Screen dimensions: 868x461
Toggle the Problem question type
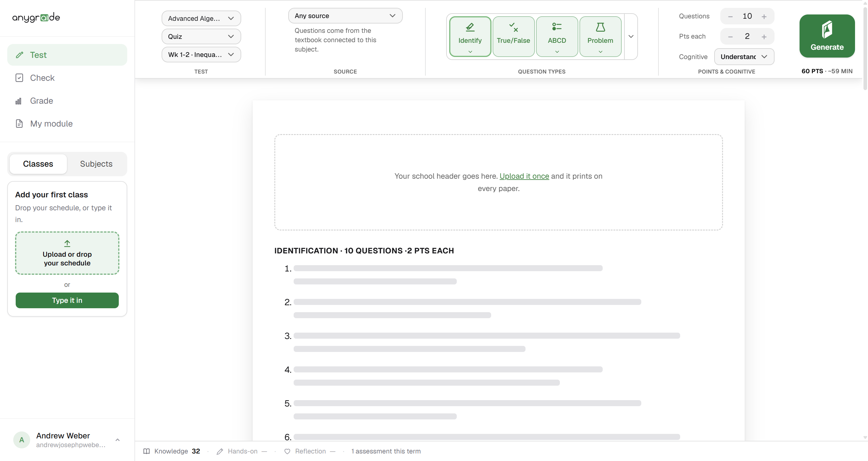pyautogui.click(x=600, y=36)
